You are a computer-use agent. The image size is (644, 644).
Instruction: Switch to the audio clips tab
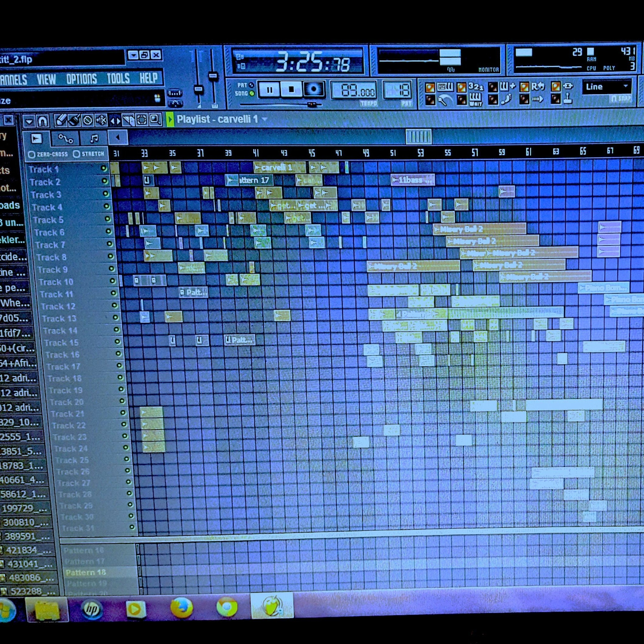tap(36, 139)
